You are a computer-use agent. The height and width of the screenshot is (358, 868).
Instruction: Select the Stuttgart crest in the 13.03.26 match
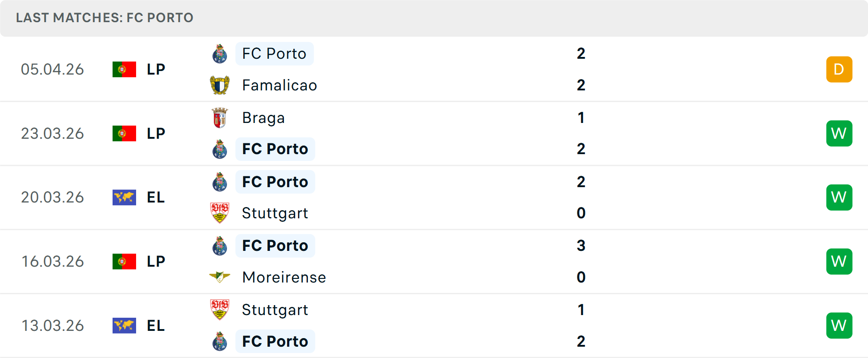(220, 310)
